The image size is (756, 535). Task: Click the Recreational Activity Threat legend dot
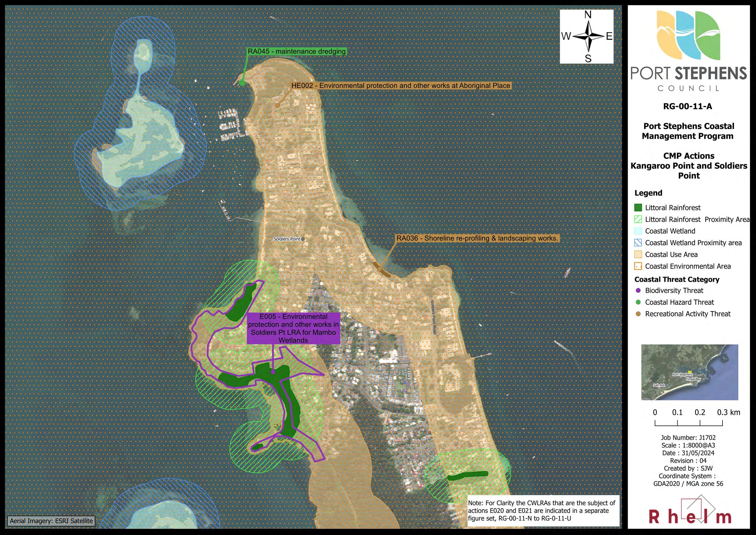coord(638,314)
